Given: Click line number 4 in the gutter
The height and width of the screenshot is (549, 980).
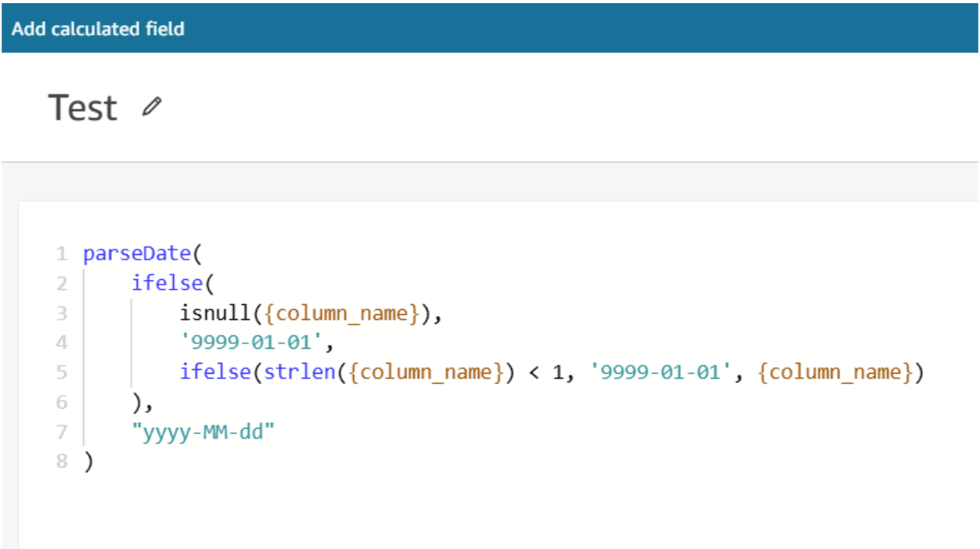Looking at the screenshot, I should (x=61, y=343).
